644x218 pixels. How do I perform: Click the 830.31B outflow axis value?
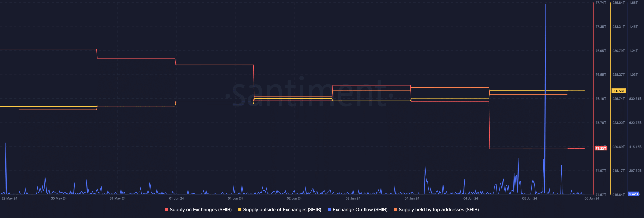coord(635,99)
